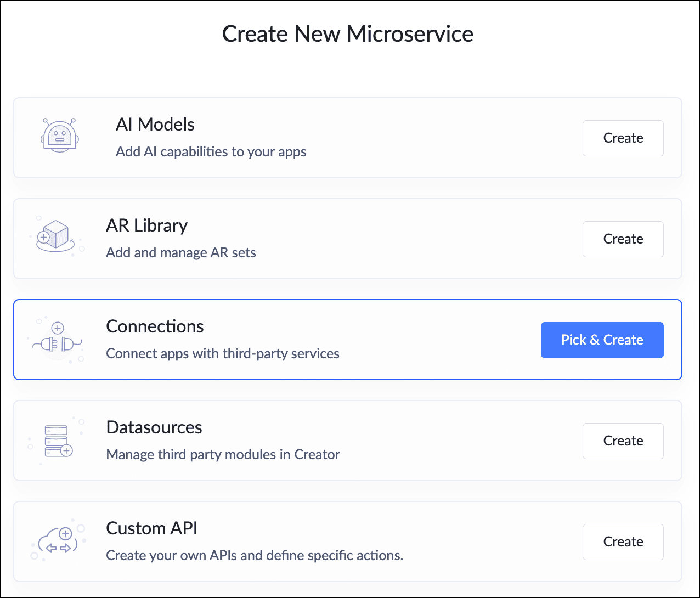Click the Custom API cloud icon
Image resolution: width=700 pixels, height=598 pixels.
pos(59,542)
